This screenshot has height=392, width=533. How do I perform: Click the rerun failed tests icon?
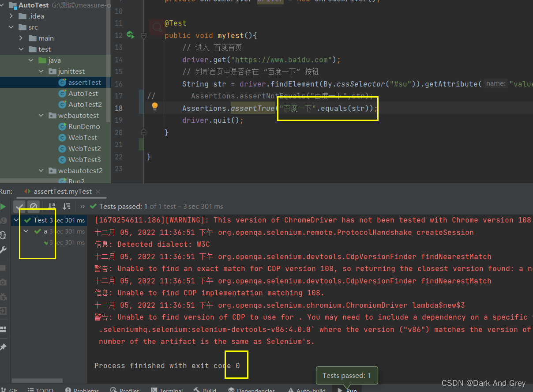3,221
